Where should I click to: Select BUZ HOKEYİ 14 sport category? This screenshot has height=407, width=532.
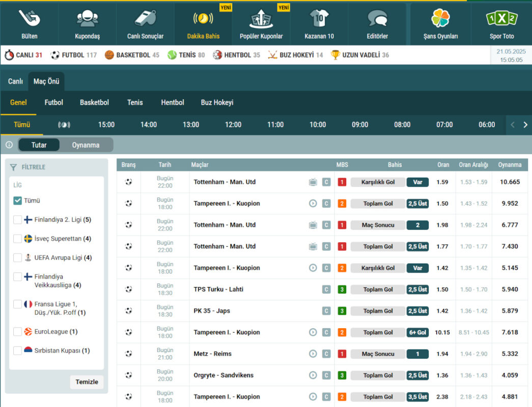pyautogui.click(x=295, y=55)
